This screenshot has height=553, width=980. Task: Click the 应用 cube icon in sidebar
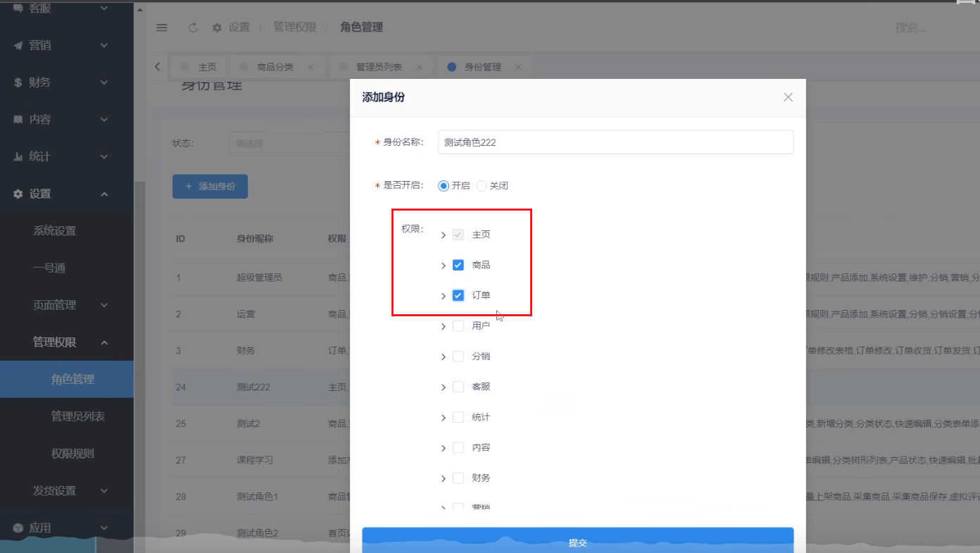pos(18,528)
